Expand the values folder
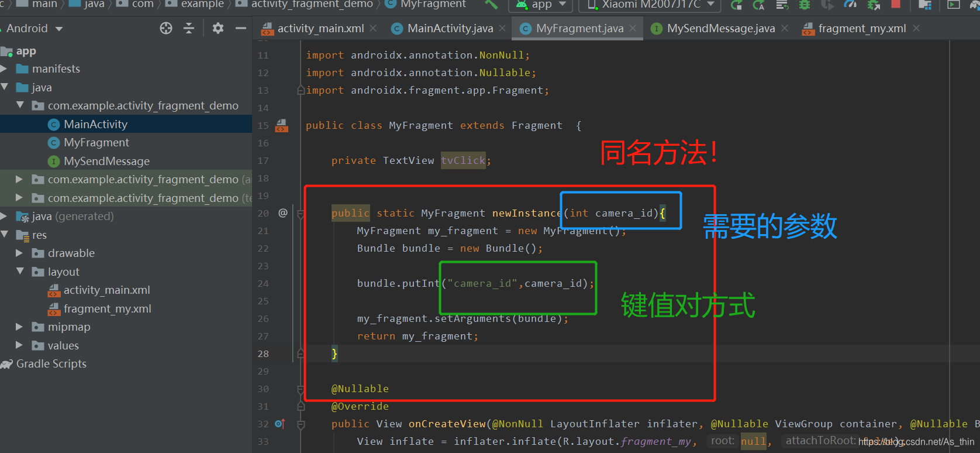 pyautogui.click(x=19, y=345)
